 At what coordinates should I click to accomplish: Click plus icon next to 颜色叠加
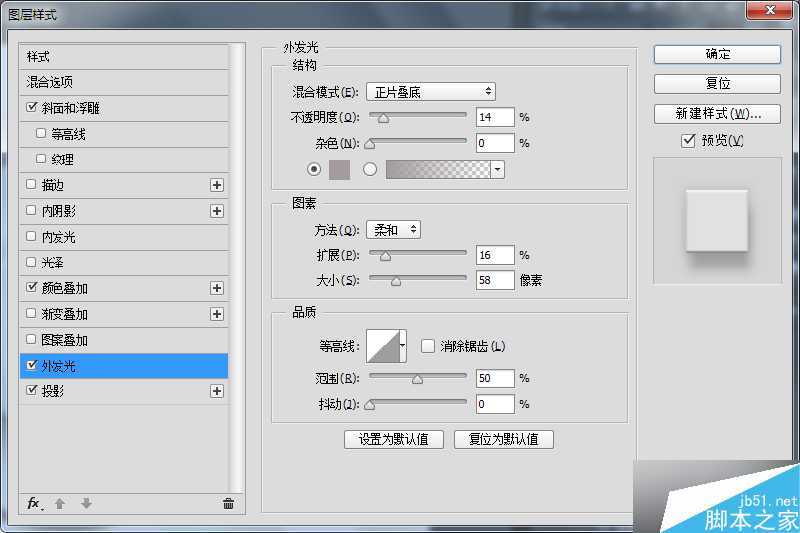[x=216, y=288]
